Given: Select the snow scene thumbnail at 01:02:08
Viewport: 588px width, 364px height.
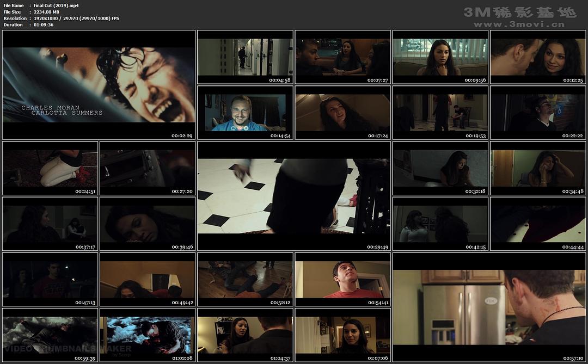Looking at the screenshot, I should click(x=148, y=335).
